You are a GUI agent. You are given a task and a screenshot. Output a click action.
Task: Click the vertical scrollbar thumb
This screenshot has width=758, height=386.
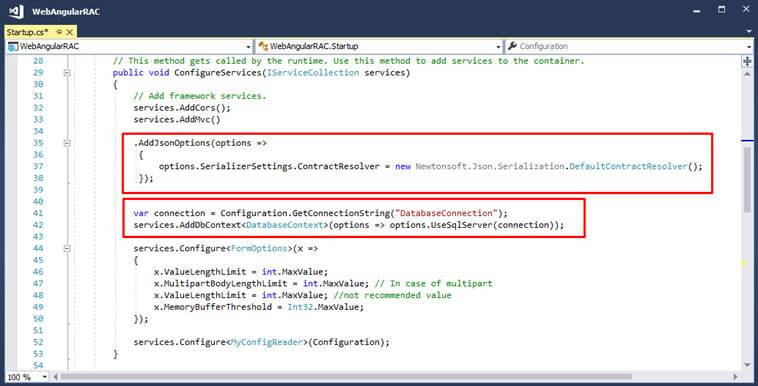(747, 179)
